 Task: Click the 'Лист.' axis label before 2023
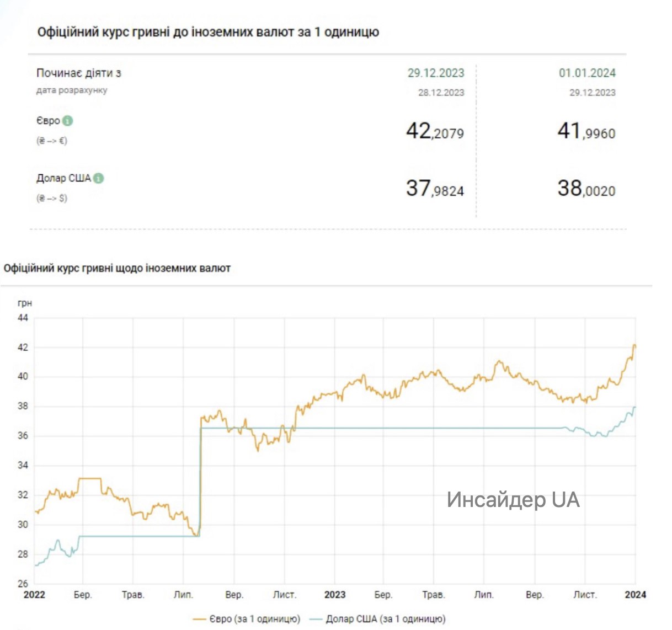(x=285, y=595)
